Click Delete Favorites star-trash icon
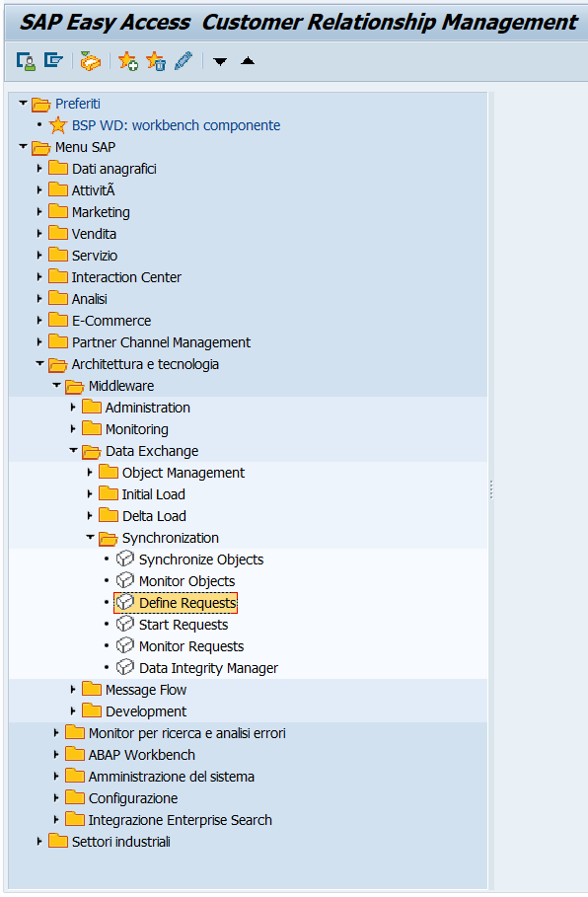This screenshot has width=588, height=897. [x=156, y=60]
